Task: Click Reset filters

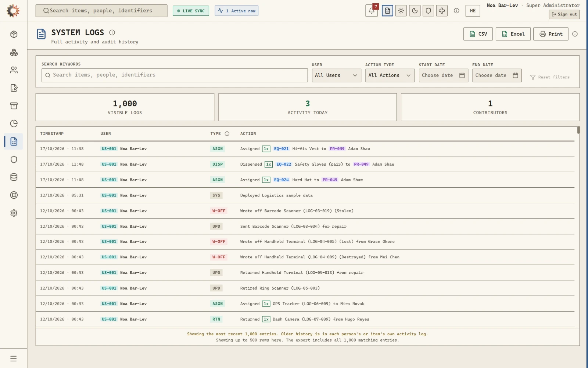Action: (x=550, y=77)
